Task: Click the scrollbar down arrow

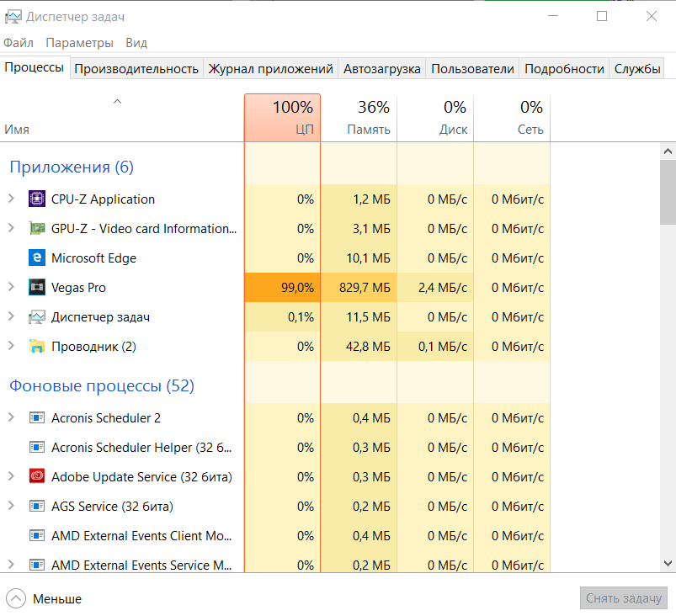Action: coord(668,564)
